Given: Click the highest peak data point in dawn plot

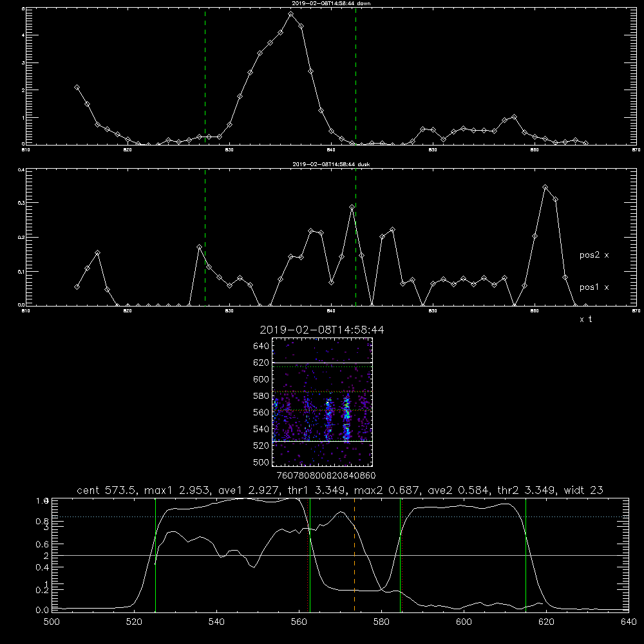Looking at the screenshot, I should click(x=291, y=14).
